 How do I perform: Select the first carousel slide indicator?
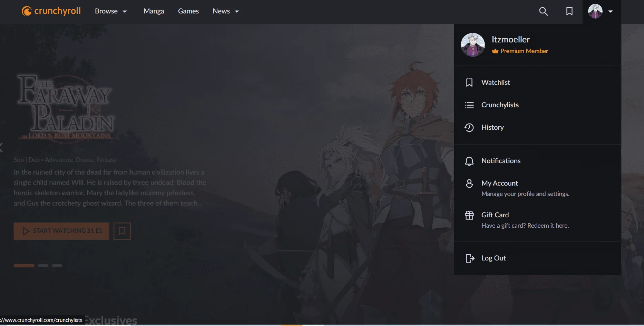24,266
